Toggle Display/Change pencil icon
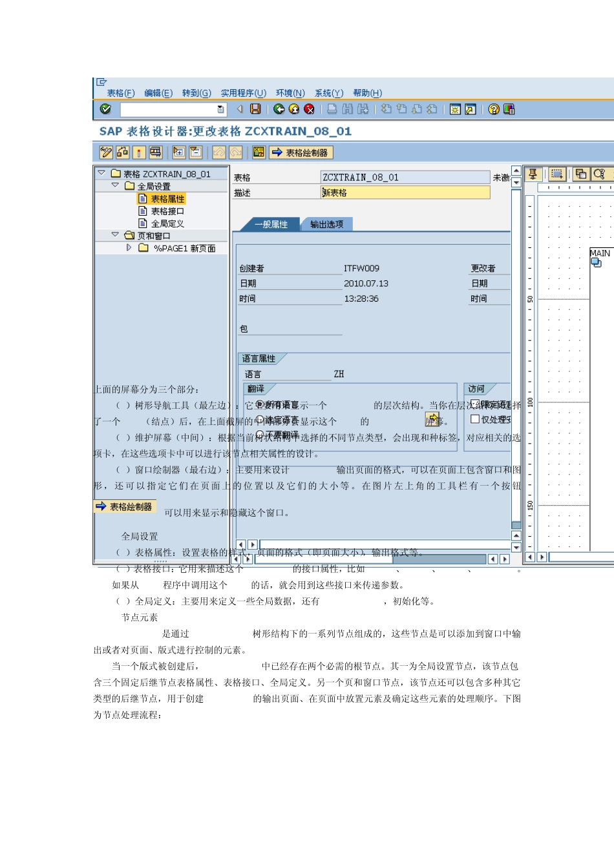The height and width of the screenshot is (868, 614). pyautogui.click(x=106, y=152)
